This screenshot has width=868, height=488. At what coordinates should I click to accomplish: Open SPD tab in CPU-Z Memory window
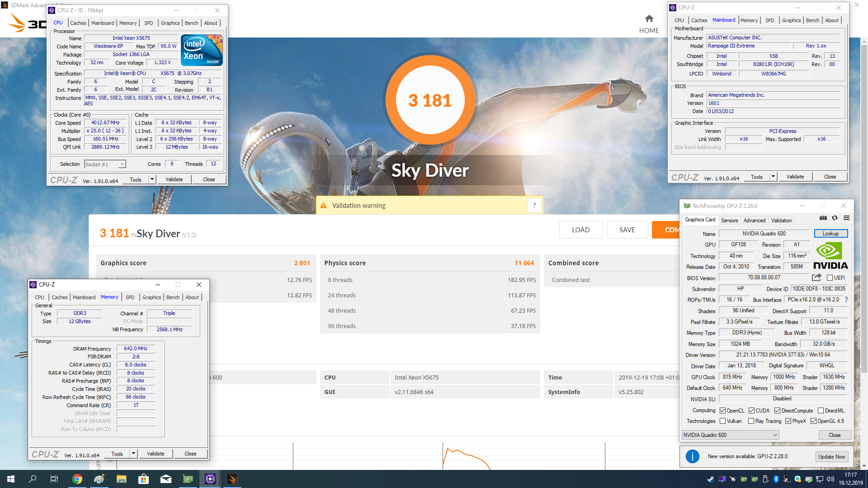click(130, 297)
